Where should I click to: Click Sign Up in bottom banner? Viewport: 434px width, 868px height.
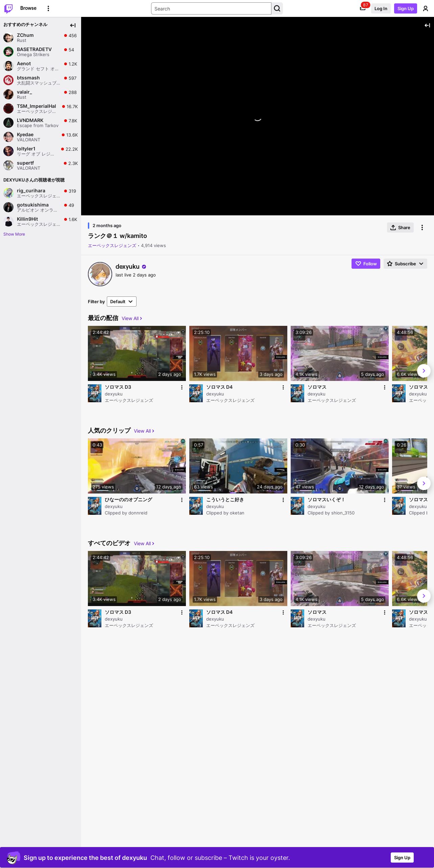point(402,858)
